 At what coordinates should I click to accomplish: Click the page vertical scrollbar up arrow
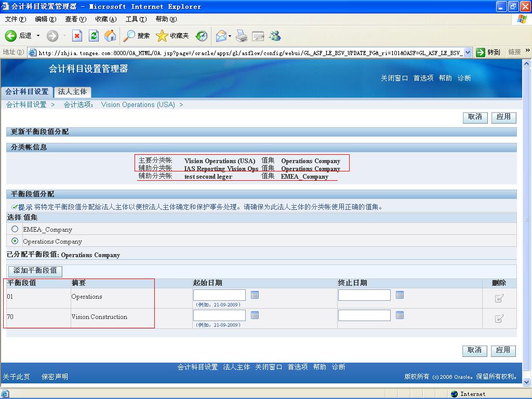[x=527, y=63]
